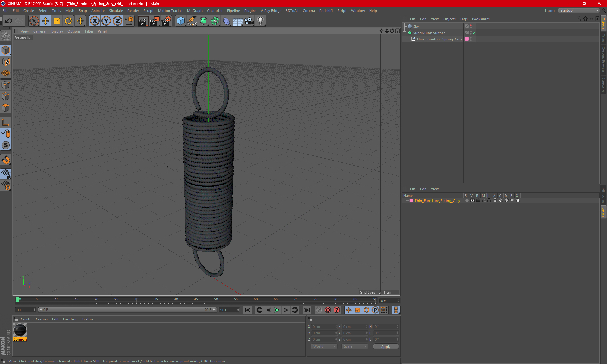Toggle layer visibility eye for Thin_Furniture_Spring_Grey
607x364 pixels.
(472, 200)
